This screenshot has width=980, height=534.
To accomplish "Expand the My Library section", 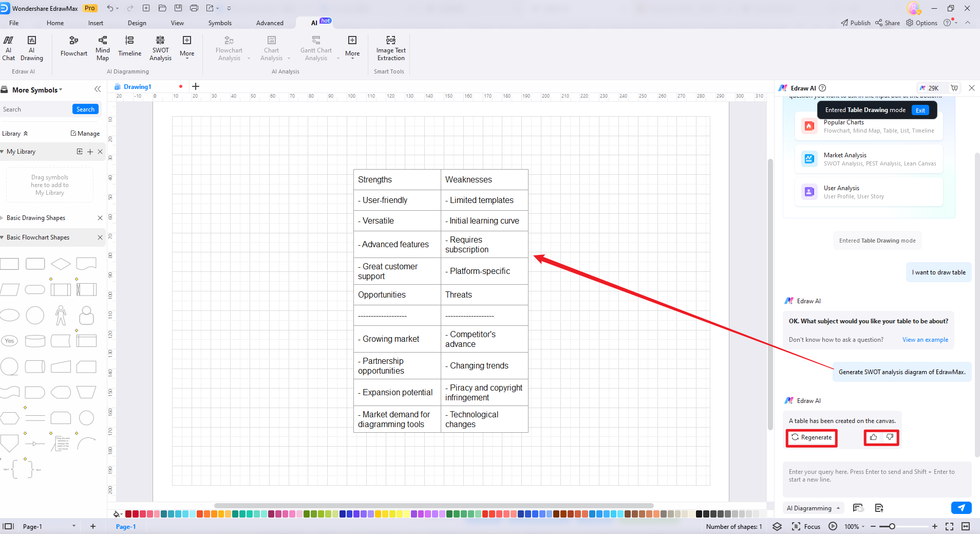I will coord(2,152).
